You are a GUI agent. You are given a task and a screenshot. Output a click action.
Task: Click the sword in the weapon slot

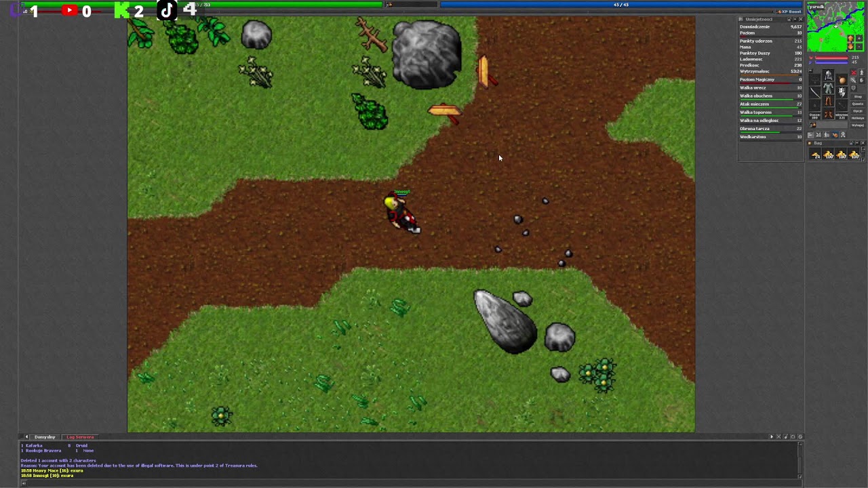814,93
